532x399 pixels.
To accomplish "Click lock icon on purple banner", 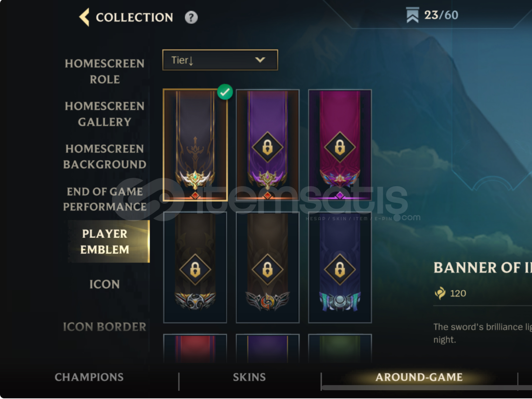I will 267,147.
